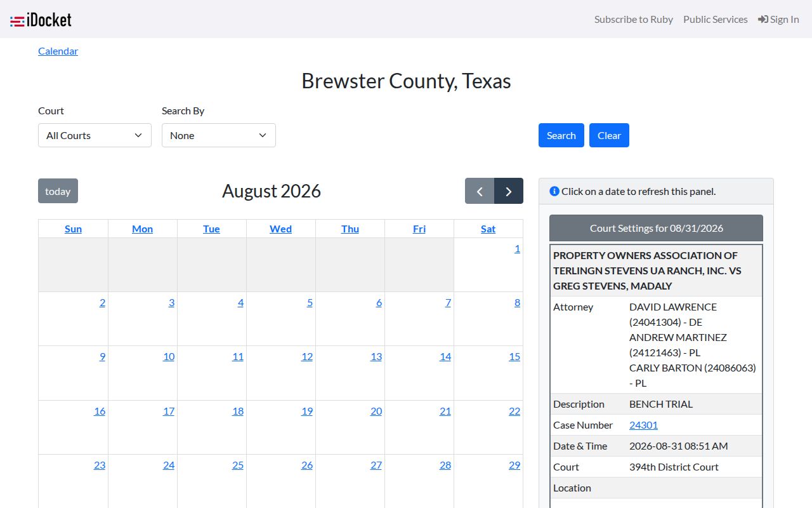Open case number 24301
The width and height of the screenshot is (812, 508).
[643, 425]
